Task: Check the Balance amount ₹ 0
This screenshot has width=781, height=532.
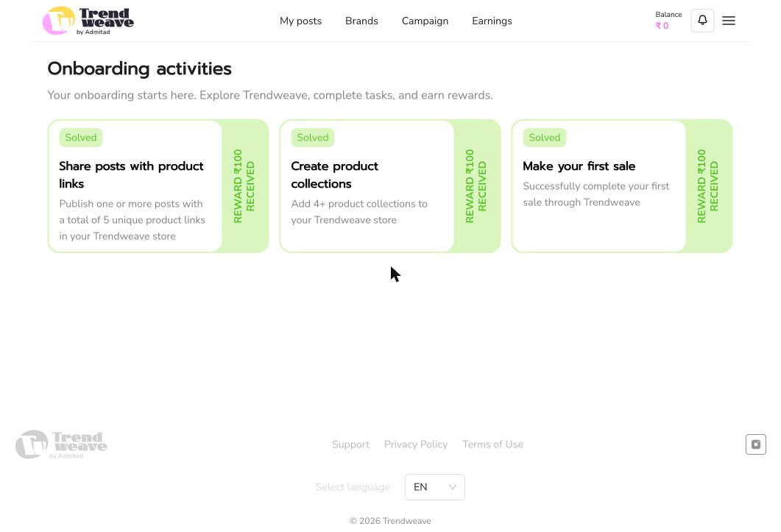Action: tap(662, 26)
